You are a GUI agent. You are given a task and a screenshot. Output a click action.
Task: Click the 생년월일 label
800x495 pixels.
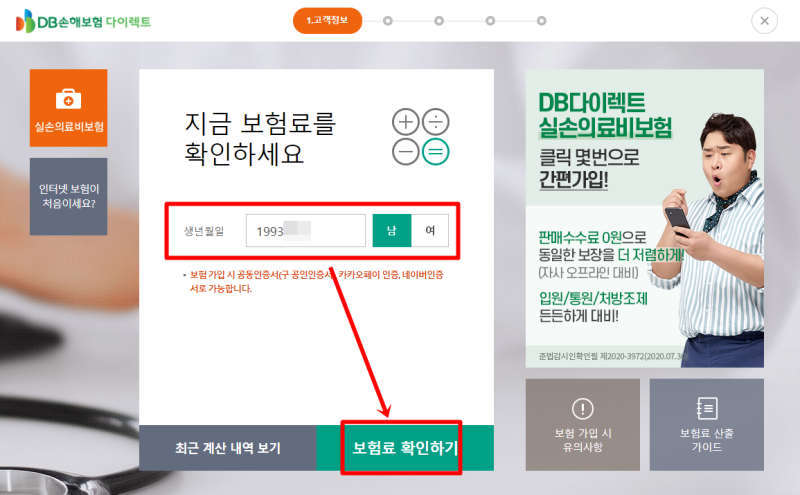[x=204, y=231]
